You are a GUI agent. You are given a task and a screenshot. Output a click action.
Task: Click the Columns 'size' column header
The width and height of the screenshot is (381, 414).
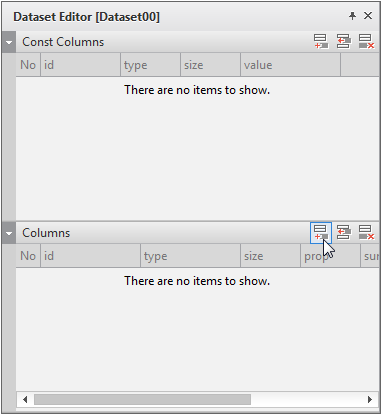coord(270,256)
